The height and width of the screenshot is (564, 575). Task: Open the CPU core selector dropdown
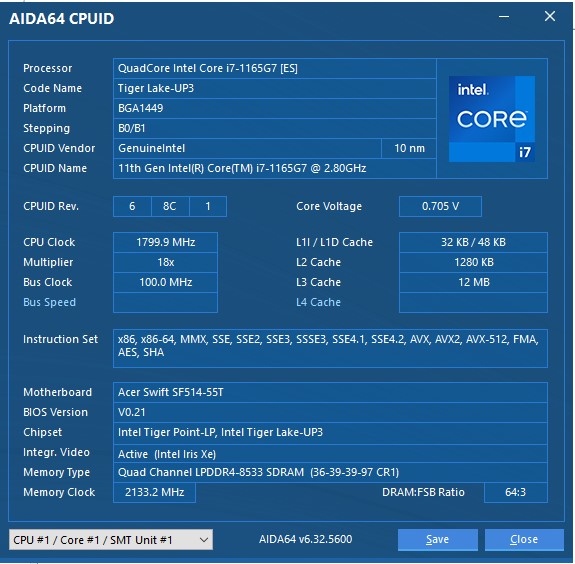pyautogui.click(x=111, y=539)
